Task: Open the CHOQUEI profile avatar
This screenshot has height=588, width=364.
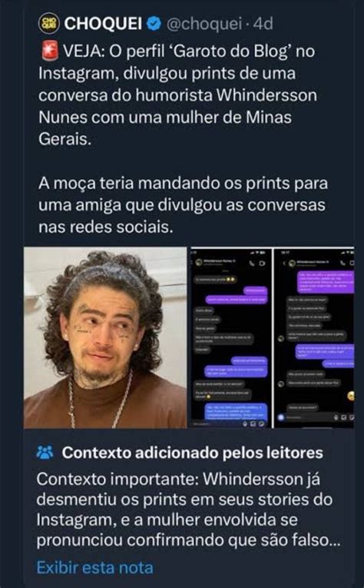Action: point(49,23)
